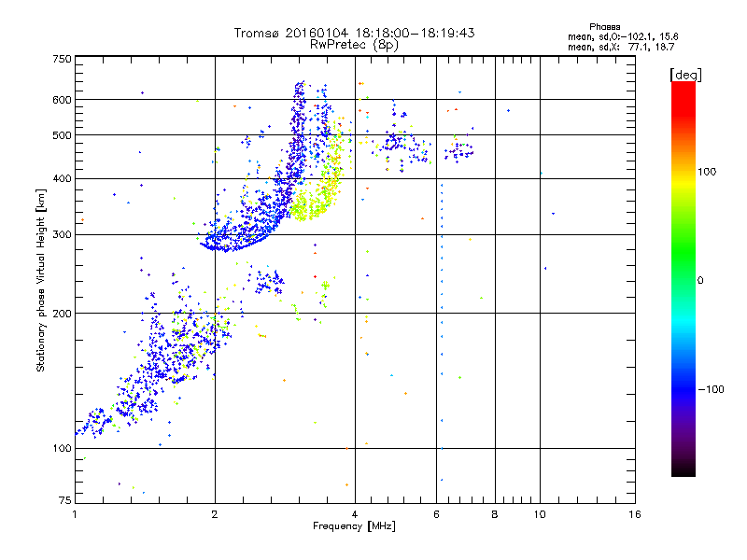Click the y-axis tick label '750'
Screen dimensions: 747x560
tap(62, 59)
